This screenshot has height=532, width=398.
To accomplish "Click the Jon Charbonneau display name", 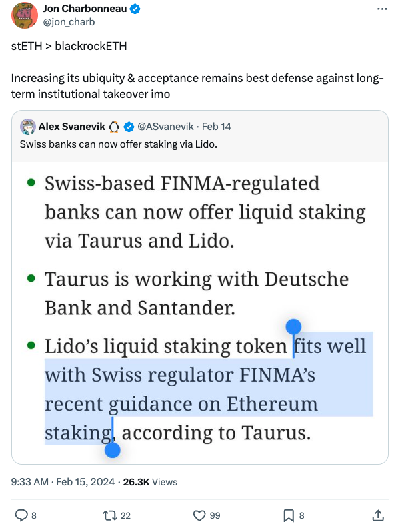I will tap(85, 9).
